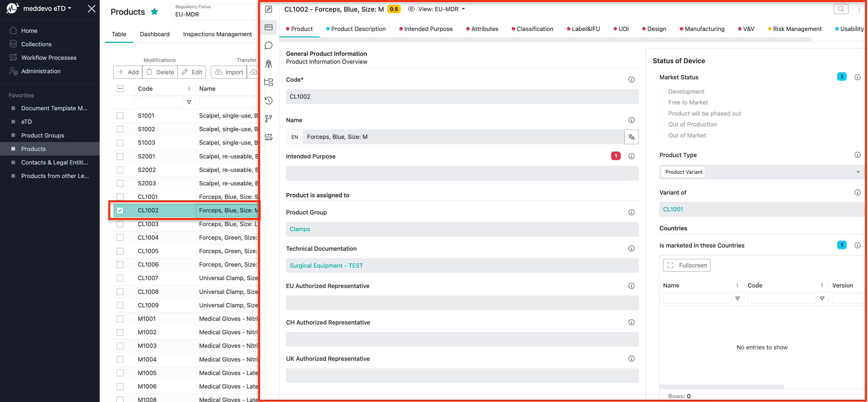Screen dimensions: 868x402
Task: Select the Development market status radio
Action: click(662, 92)
